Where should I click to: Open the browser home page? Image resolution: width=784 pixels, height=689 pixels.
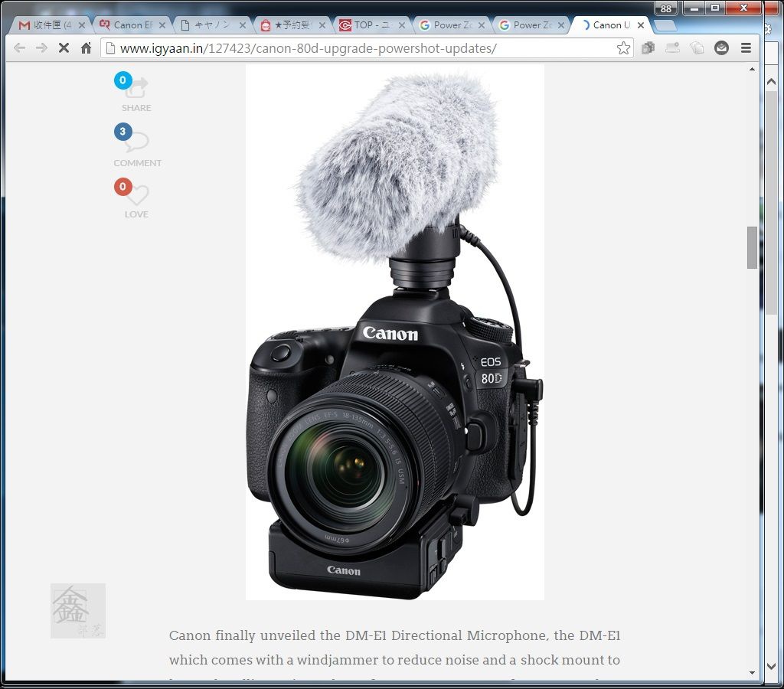click(86, 48)
